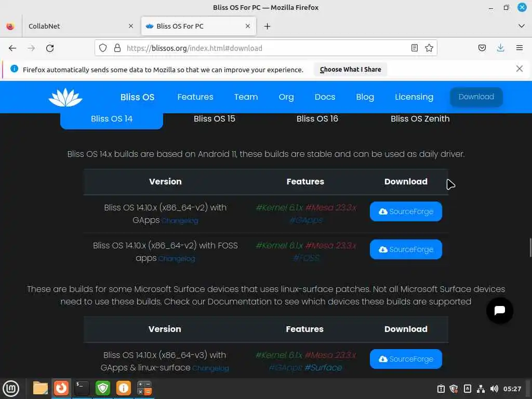Open the orange info taskbar app

pos(124,389)
